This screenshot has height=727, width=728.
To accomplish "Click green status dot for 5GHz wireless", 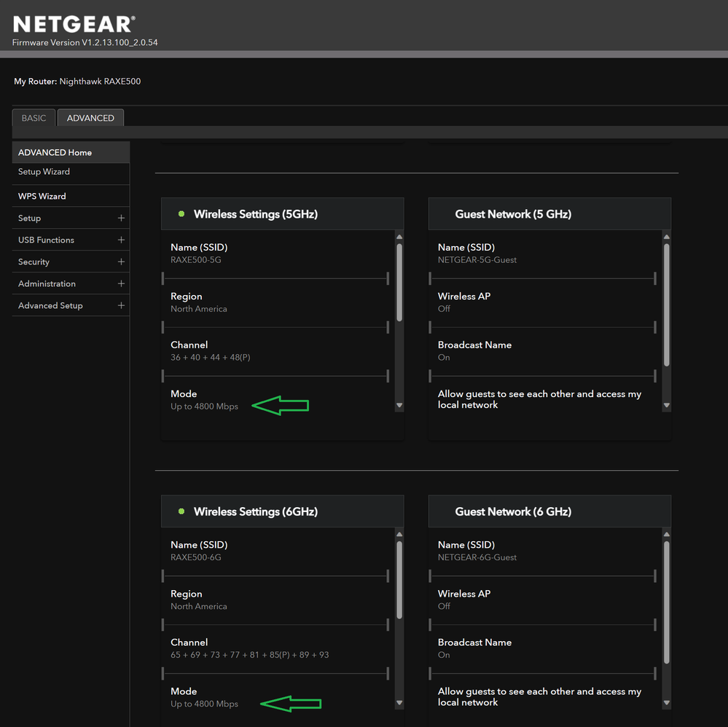I will pyautogui.click(x=181, y=214).
